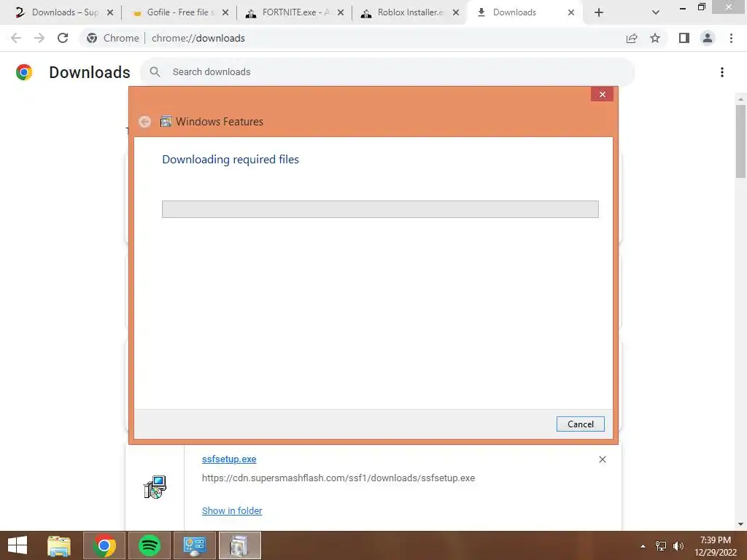The width and height of the screenshot is (747, 560).
Task: Click back arrow in Windows Features
Action: click(145, 122)
